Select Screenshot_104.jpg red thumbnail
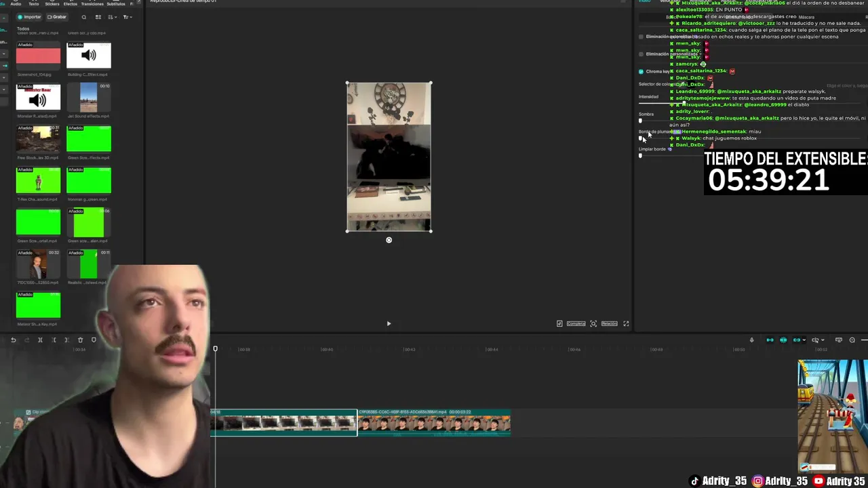Screen dimensions: 868x488 (x=38, y=56)
